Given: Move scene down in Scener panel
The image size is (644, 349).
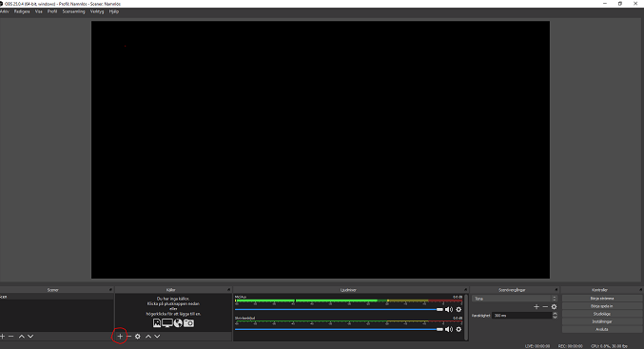Looking at the screenshot, I should 30,337.
